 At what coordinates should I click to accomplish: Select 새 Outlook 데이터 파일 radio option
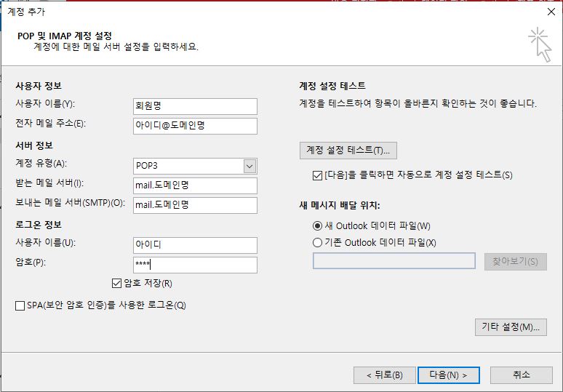pyautogui.click(x=317, y=226)
